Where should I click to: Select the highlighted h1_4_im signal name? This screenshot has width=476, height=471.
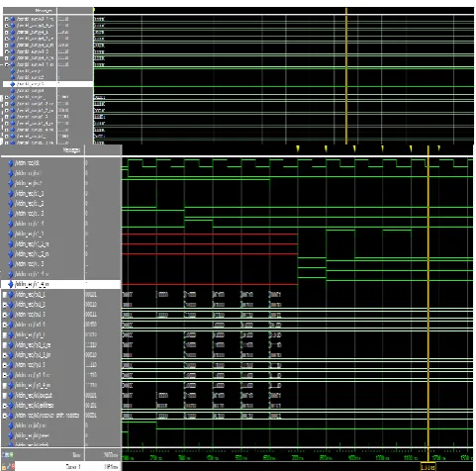(x=32, y=284)
